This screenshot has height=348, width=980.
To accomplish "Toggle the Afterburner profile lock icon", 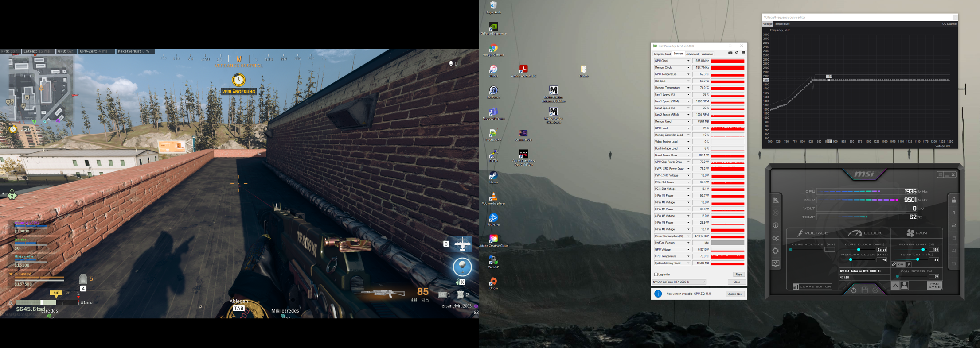I will (954, 200).
